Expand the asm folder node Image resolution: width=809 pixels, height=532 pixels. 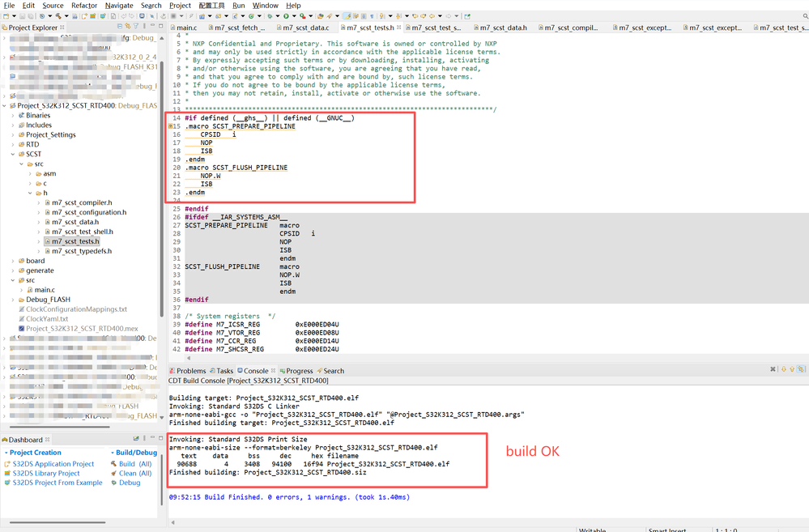[30, 174]
